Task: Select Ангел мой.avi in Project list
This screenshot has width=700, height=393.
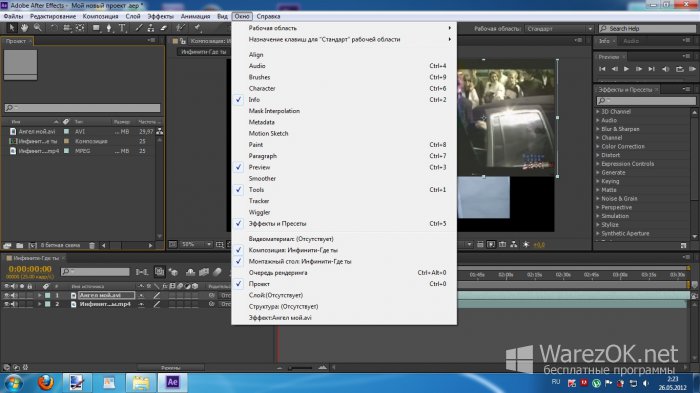Action: (x=37, y=132)
